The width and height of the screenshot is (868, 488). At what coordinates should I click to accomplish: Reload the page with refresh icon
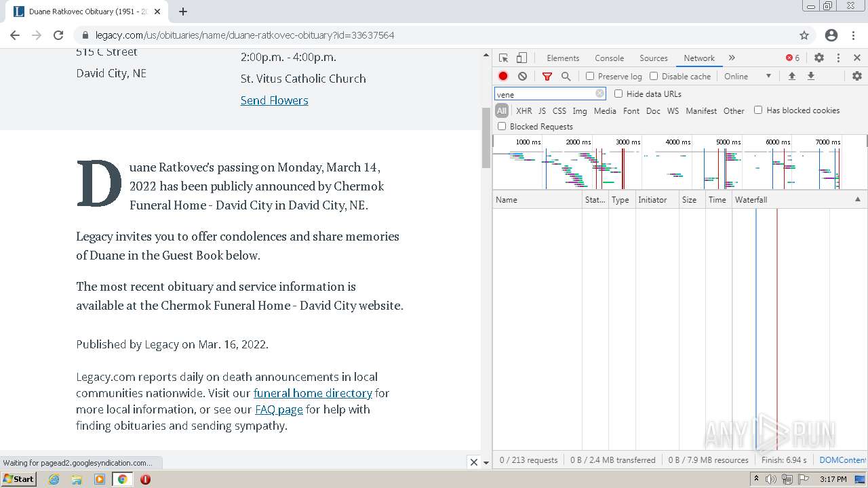pos(58,35)
